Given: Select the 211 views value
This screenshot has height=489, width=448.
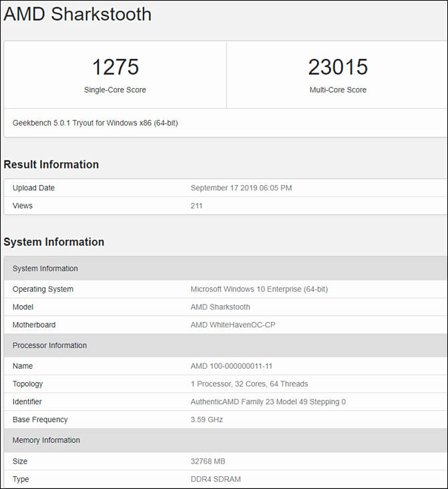Looking at the screenshot, I should [196, 206].
